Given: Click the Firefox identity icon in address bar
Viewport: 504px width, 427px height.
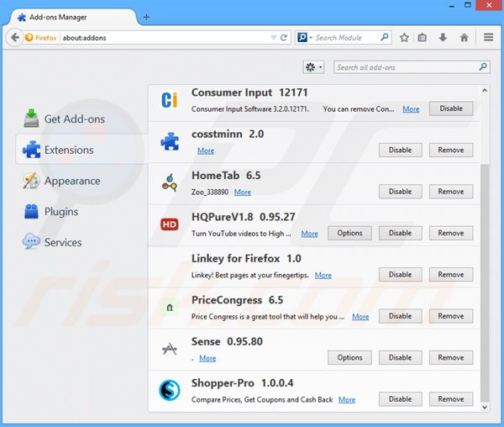Looking at the screenshot, I should pos(29,38).
